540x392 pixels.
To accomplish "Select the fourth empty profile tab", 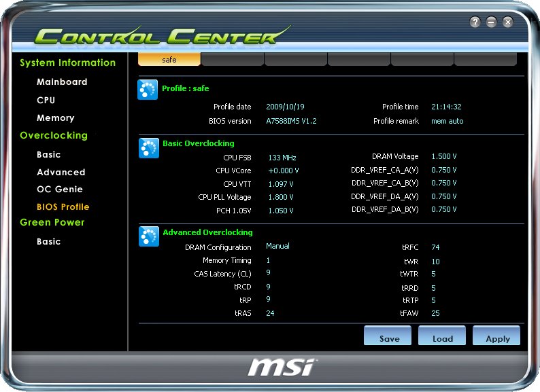I will click(359, 59).
